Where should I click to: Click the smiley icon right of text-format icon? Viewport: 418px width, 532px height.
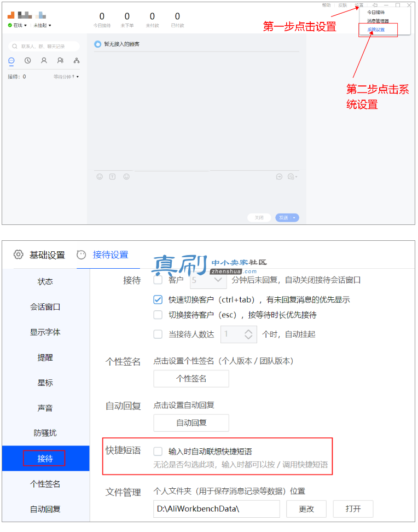[x=126, y=177]
